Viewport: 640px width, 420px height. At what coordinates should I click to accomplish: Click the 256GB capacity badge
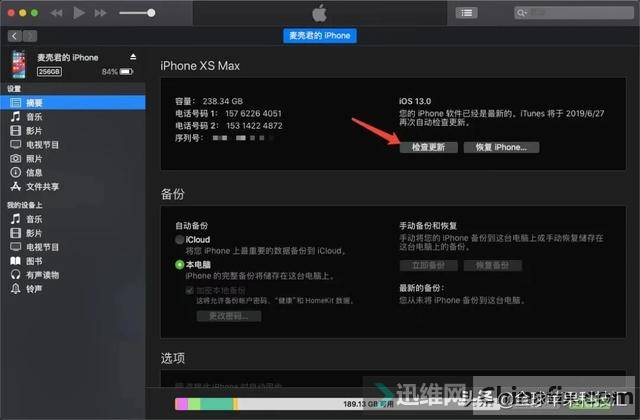pyautogui.click(x=49, y=72)
